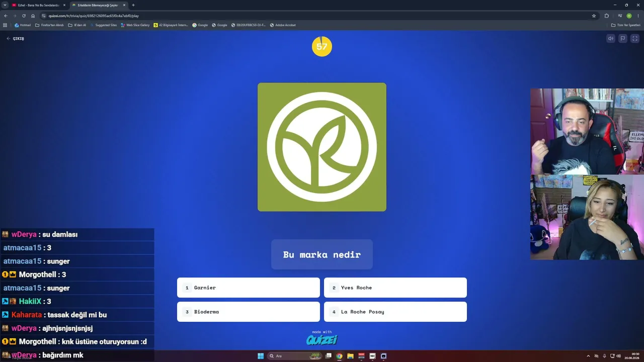Image resolution: width=644 pixels, height=362 pixels.
Task: Reload the quizei page
Action: click(x=24, y=16)
